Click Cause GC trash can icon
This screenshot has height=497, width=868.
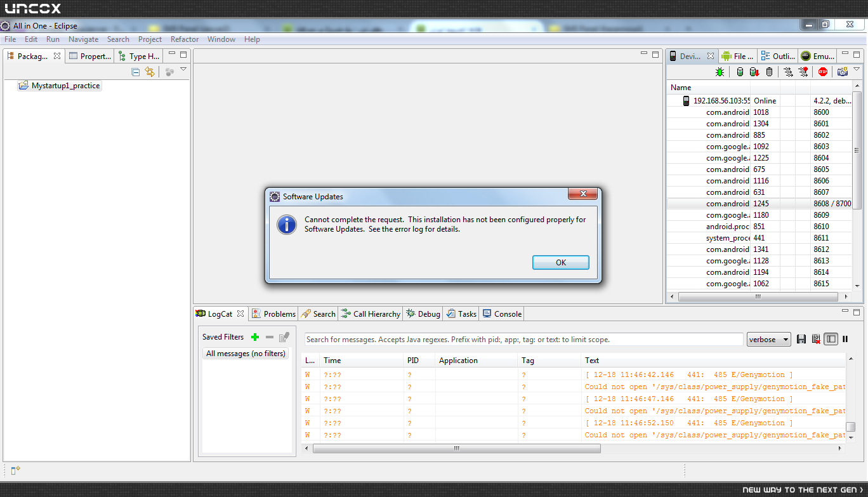(x=770, y=72)
